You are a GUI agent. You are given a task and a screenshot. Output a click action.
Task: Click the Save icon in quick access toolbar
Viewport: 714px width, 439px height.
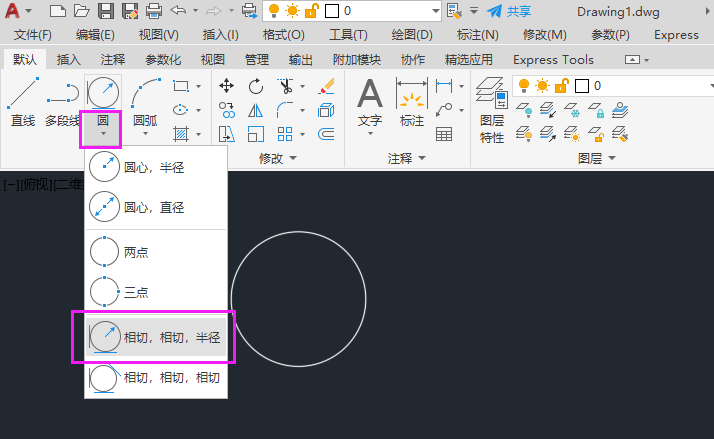pyautogui.click(x=106, y=11)
